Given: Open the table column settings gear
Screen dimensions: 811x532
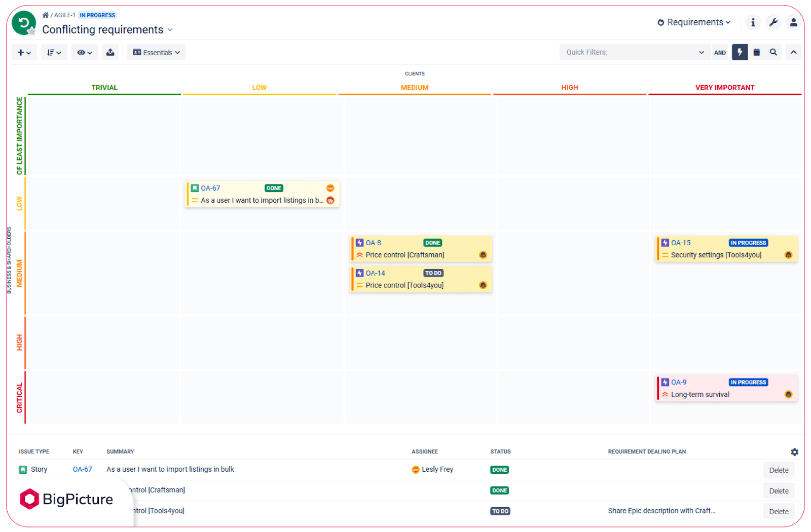Looking at the screenshot, I should click(x=794, y=452).
